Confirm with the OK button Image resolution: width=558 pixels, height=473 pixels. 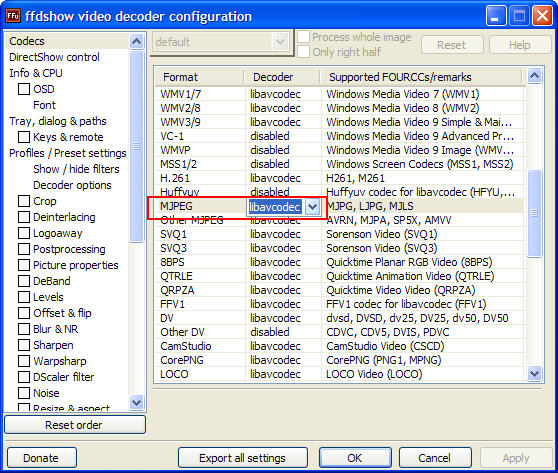[355, 458]
